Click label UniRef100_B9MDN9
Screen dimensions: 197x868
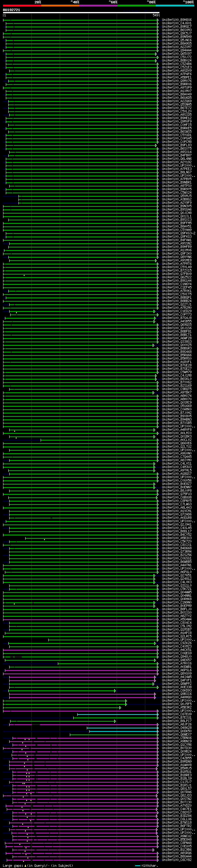[177, 761]
